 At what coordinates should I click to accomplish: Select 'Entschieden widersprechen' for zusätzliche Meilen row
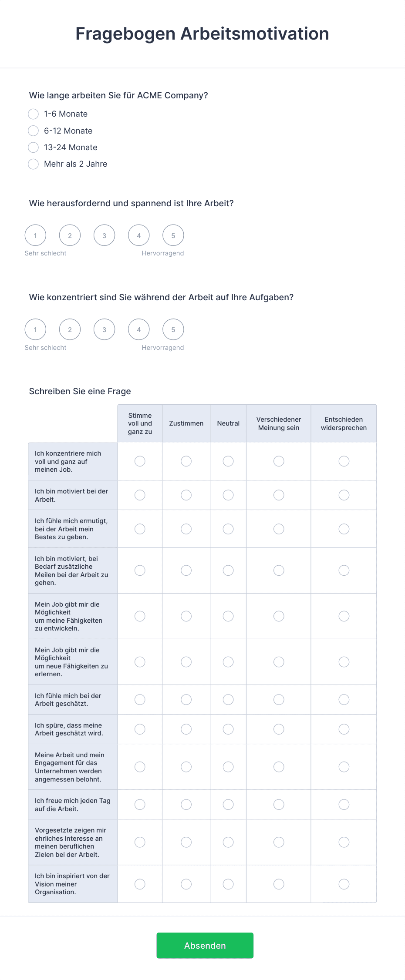coord(344,571)
